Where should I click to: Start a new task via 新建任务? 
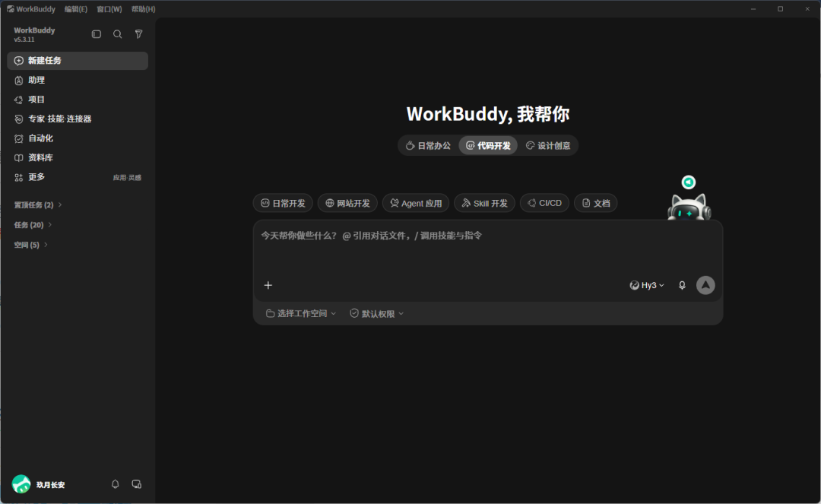click(x=78, y=61)
